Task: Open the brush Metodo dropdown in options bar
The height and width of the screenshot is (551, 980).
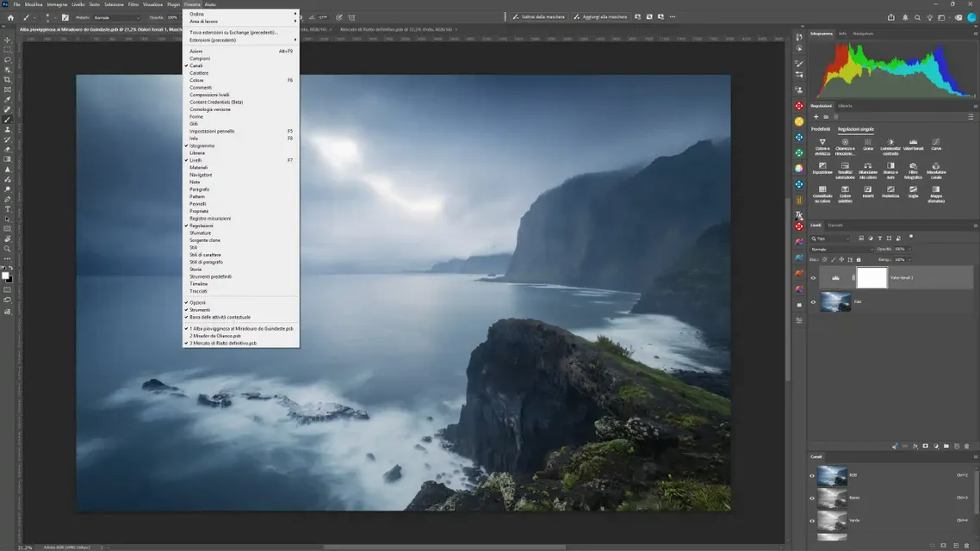Action: coord(116,17)
